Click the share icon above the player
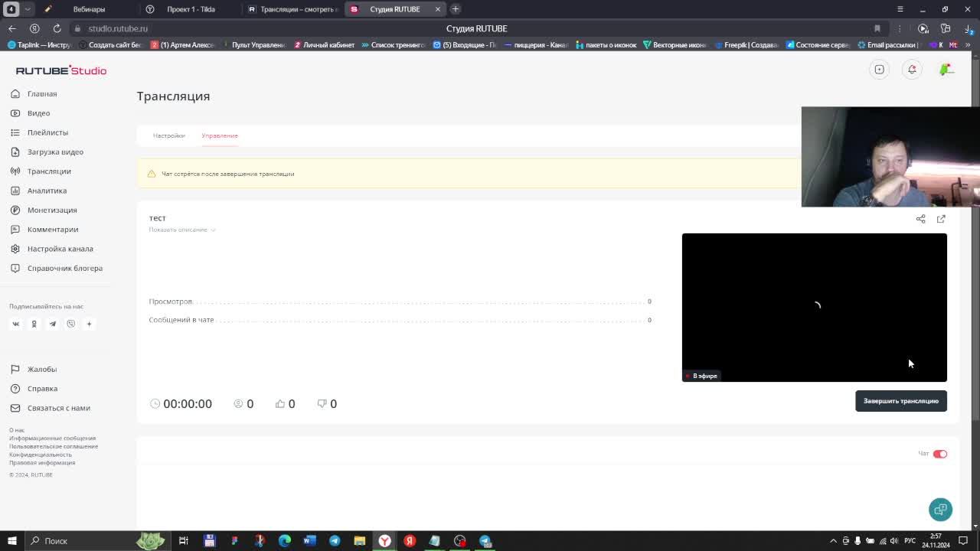 tap(920, 219)
